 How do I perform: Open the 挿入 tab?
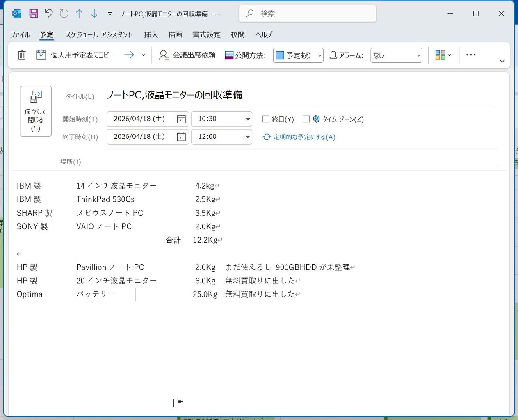[151, 34]
